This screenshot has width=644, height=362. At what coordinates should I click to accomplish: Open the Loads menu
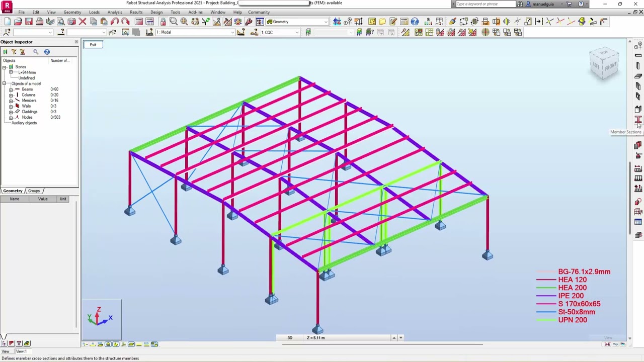pyautogui.click(x=94, y=12)
